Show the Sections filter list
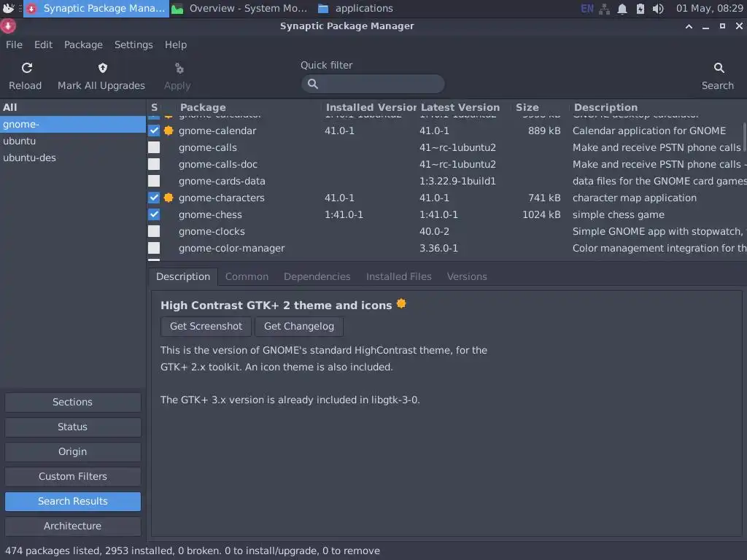This screenshot has height=560, width=747. tap(72, 402)
